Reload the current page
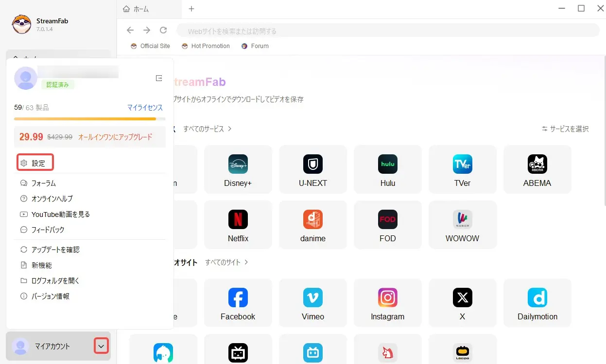This screenshot has width=606, height=364. (163, 30)
